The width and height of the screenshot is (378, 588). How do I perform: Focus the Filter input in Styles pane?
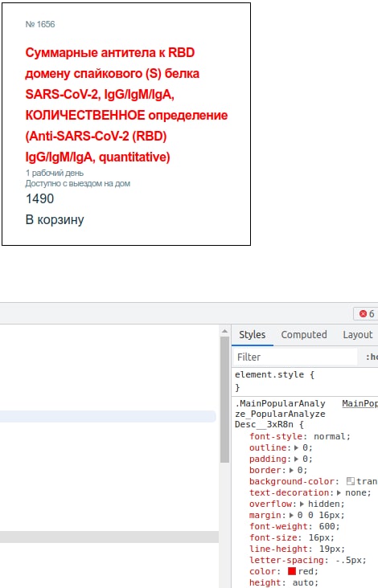pyautogui.click(x=295, y=357)
